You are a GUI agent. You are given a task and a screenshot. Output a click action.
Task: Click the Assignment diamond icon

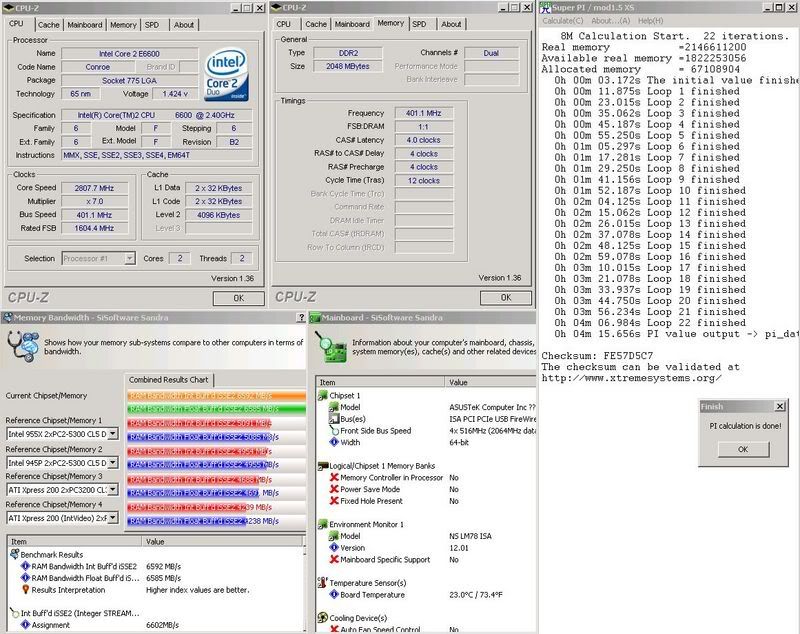[x=26, y=625]
